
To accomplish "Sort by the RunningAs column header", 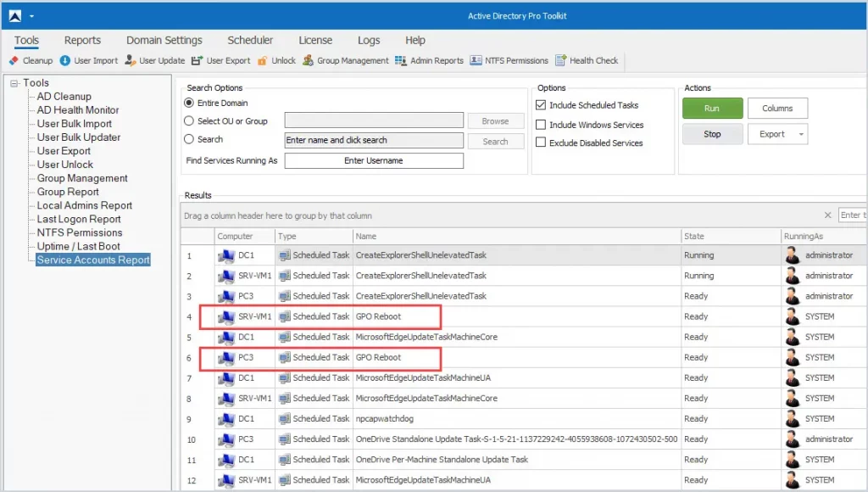I will [x=824, y=236].
